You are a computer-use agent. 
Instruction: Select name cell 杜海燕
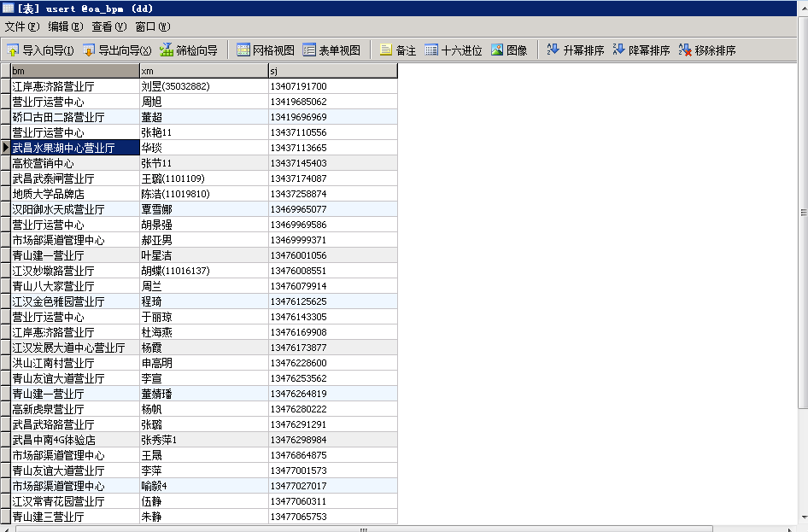(x=204, y=332)
